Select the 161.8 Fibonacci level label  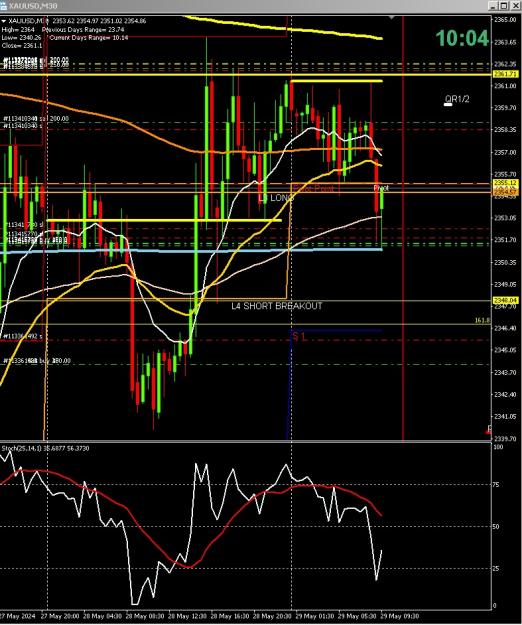pos(482,320)
